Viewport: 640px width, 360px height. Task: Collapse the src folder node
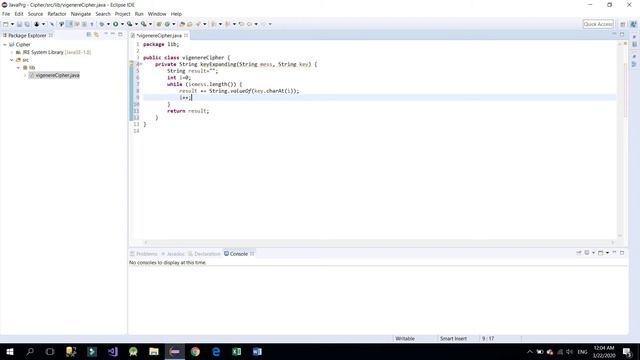12,60
